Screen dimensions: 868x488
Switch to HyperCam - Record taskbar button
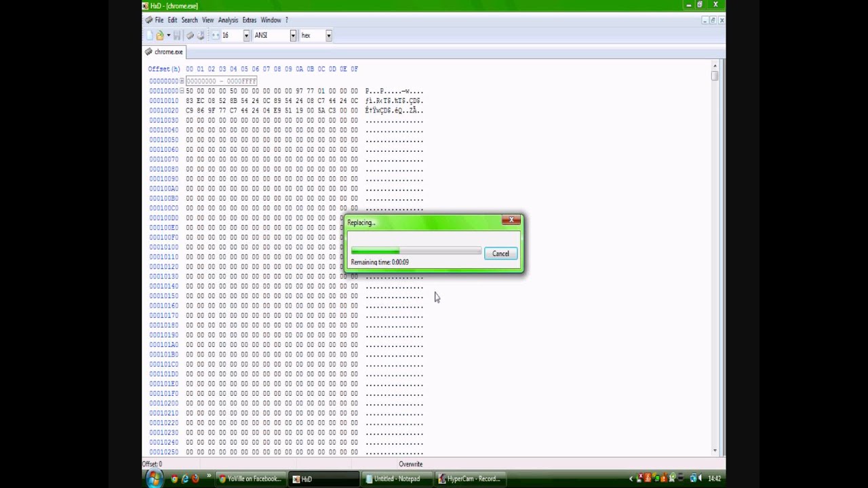pyautogui.click(x=471, y=479)
